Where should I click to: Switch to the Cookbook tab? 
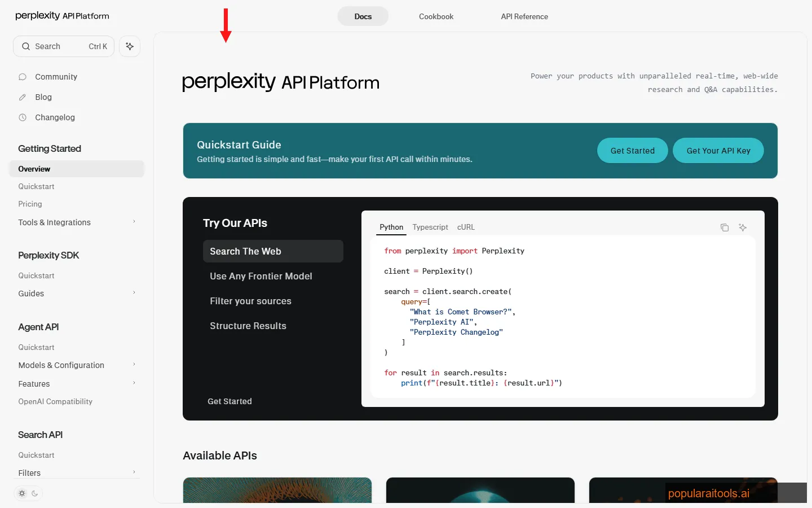[x=436, y=16]
